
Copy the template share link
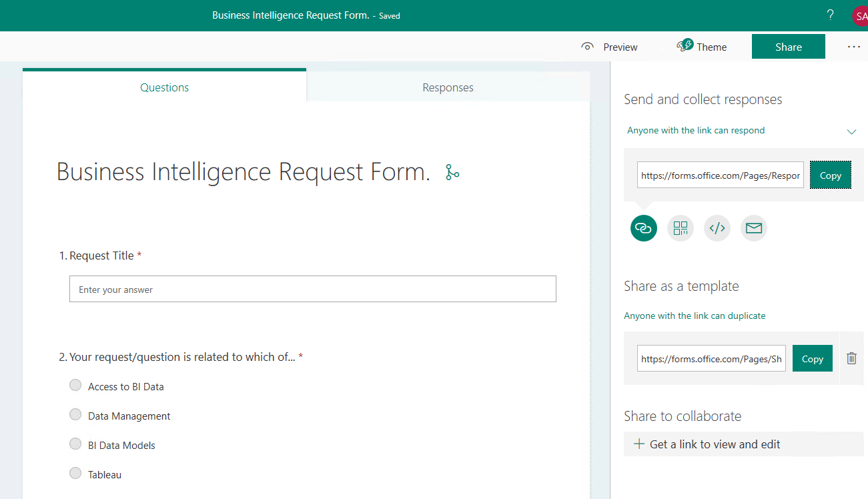pyautogui.click(x=813, y=359)
